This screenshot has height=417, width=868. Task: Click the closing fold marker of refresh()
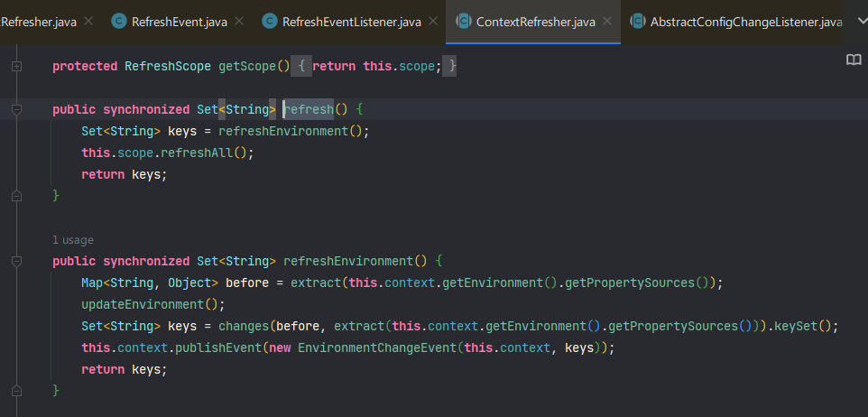pyautogui.click(x=16, y=196)
